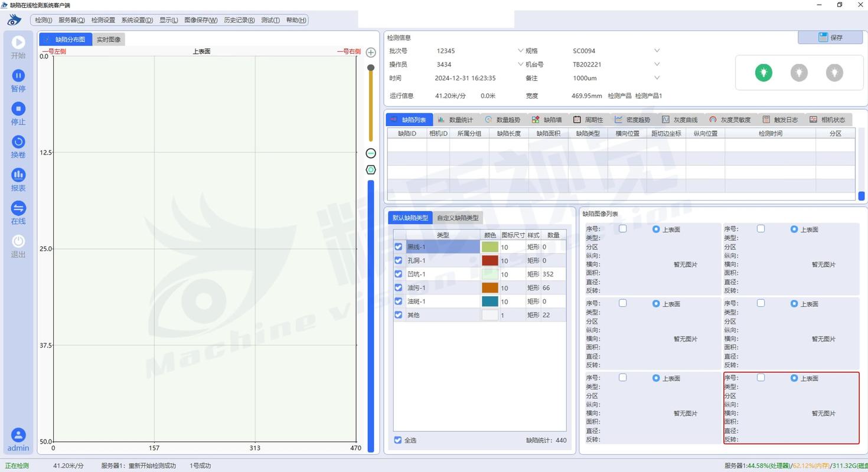Uncheck the 凹坑-1 defect type checkbox

399,274
